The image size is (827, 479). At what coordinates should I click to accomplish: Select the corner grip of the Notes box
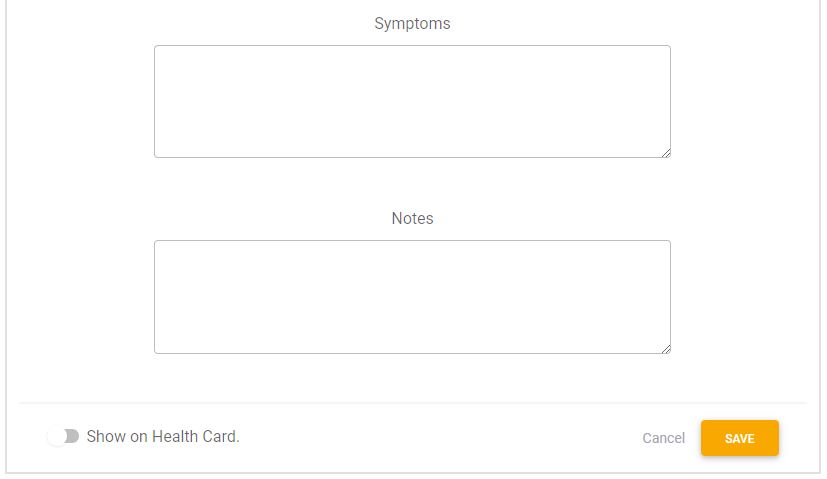pyautogui.click(x=665, y=348)
